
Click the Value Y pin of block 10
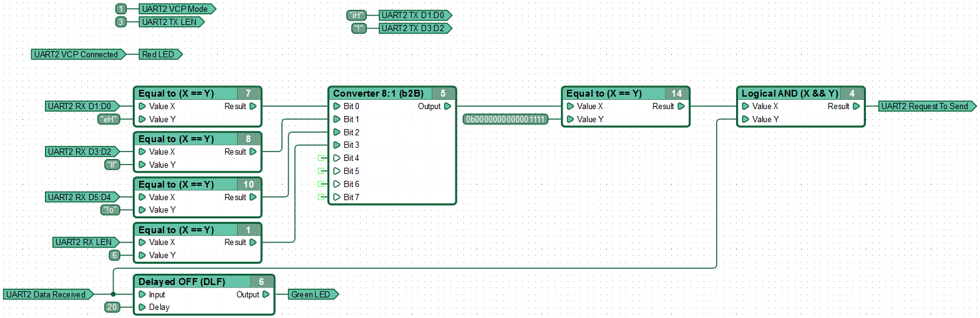coord(142,210)
